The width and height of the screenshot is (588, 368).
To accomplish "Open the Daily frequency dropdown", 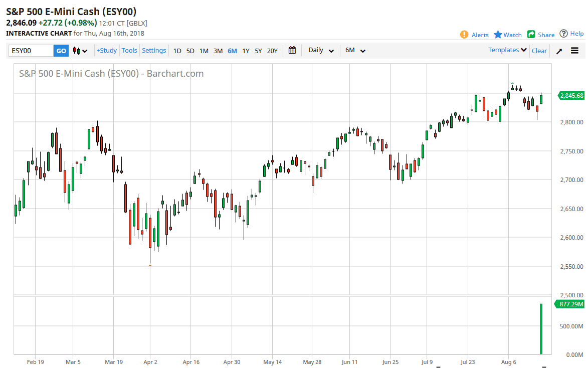I will click(x=320, y=50).
